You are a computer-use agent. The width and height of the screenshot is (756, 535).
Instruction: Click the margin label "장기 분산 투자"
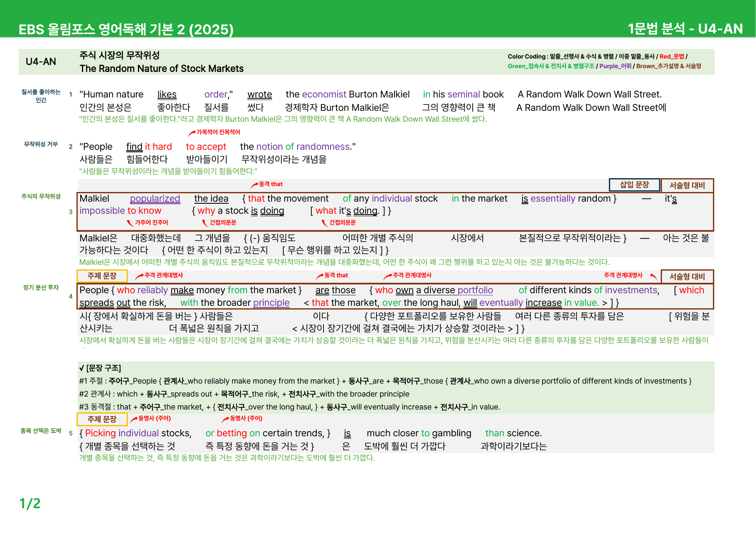tap(41, 287)
